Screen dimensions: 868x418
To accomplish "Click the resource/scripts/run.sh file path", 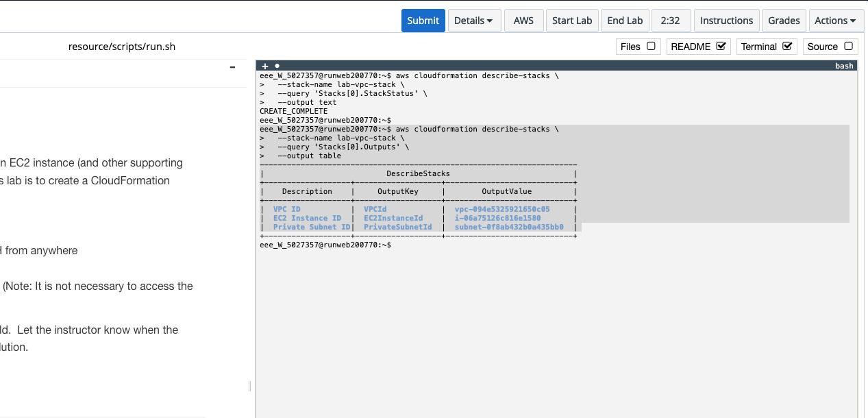I will pyautogui.click(x=122, y=47).
